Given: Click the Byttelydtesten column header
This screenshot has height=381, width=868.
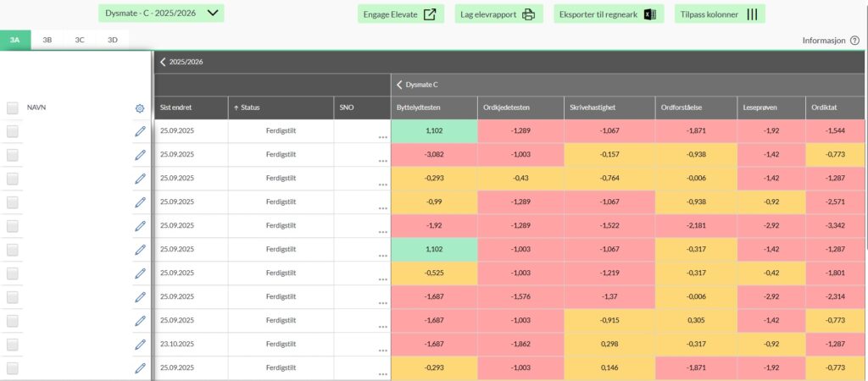Looking at the screenshot, I should coord(434,108).
